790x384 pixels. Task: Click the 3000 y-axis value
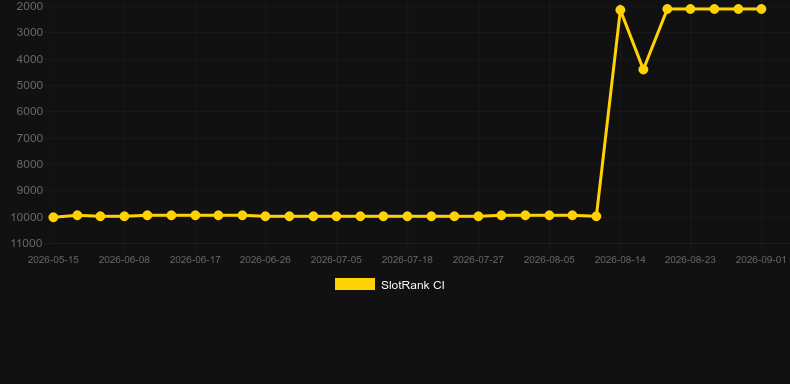(30, 32)
